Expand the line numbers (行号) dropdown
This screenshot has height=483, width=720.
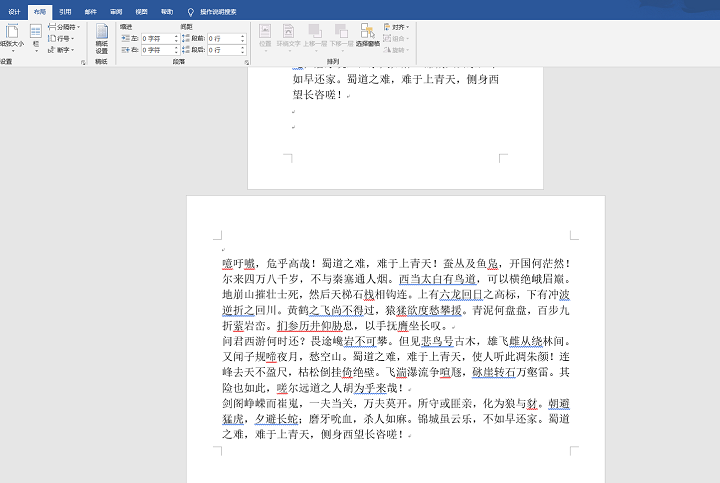pyautogui.click(x=61, y=39)
